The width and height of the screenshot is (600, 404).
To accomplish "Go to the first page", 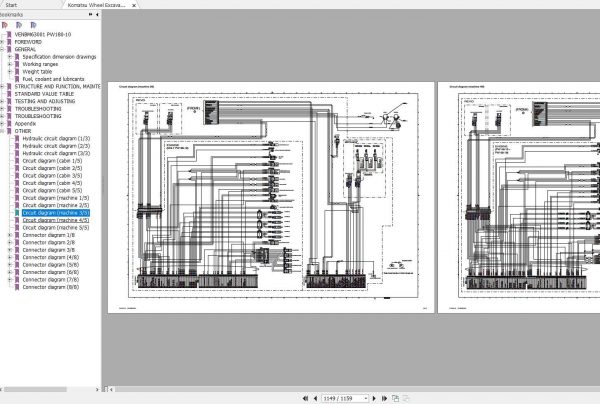I will 305,398.
